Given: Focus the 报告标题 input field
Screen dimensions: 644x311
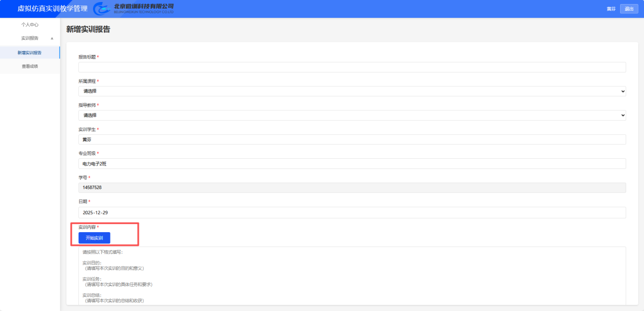Looking at the screenshot, I should 352,67.
